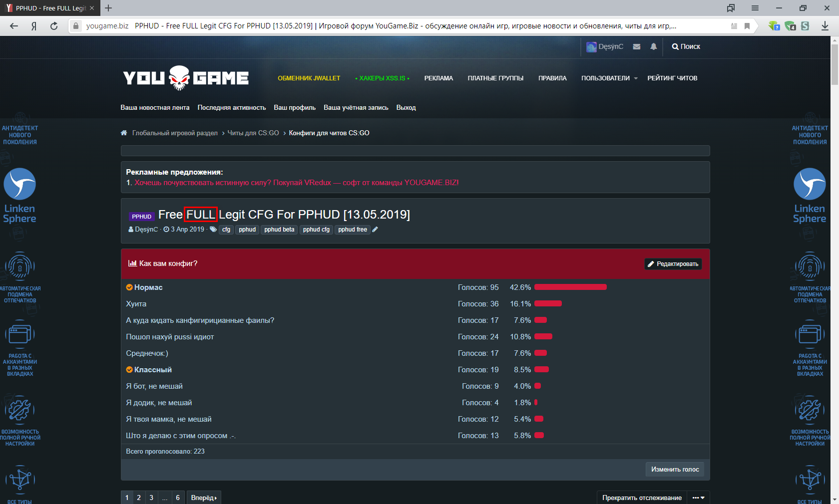
Task: Go to page 6 of the thread
Action: tap(178, 498)
